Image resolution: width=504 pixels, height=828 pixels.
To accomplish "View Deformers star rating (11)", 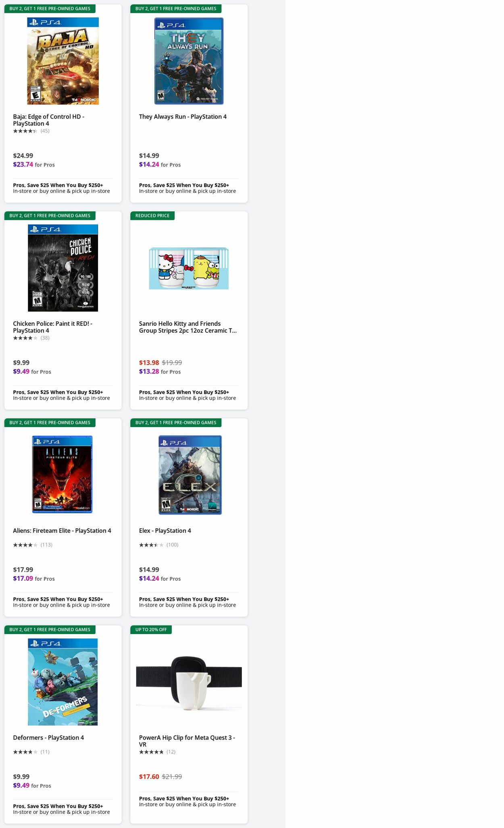I will coord(31,752).
